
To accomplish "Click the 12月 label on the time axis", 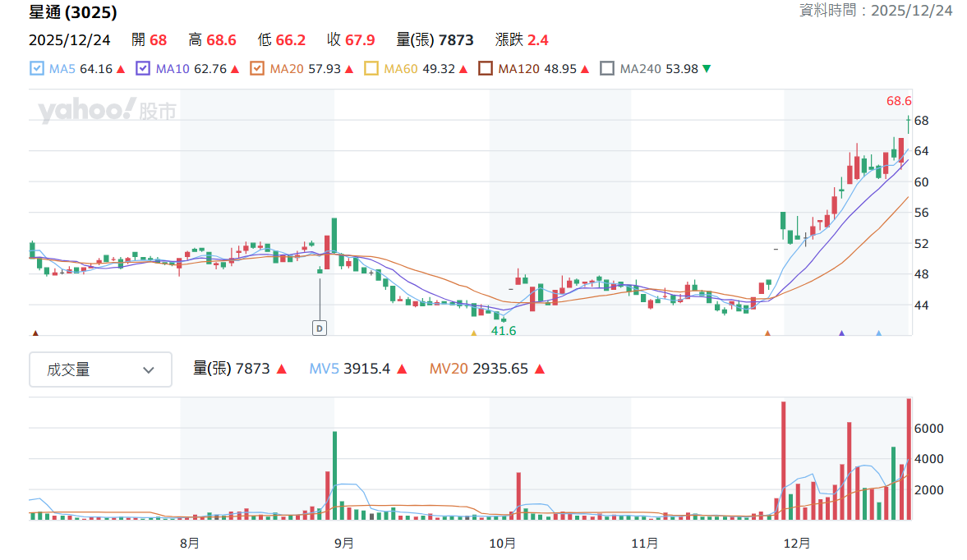I will [x=797, y=544].
